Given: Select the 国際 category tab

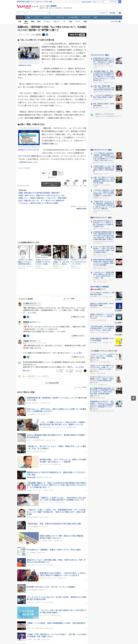Looking at the screenshot, I should click(32, 21).
